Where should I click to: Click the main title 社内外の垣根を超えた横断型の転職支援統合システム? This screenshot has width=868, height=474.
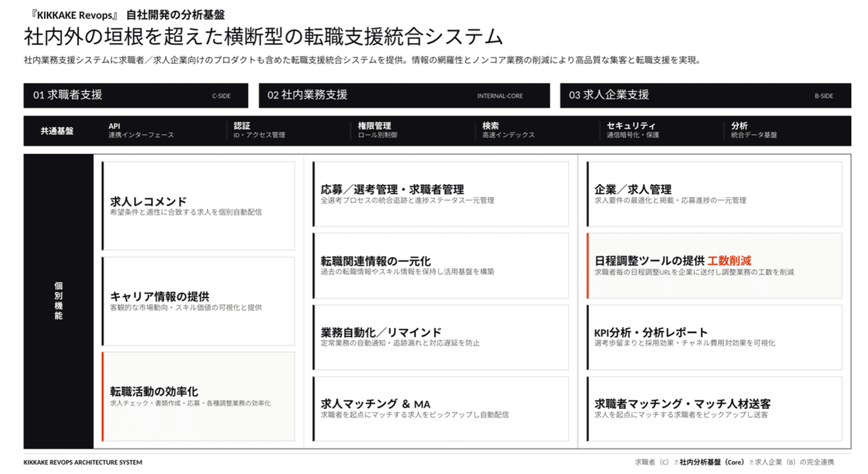[x=263, y=36]
